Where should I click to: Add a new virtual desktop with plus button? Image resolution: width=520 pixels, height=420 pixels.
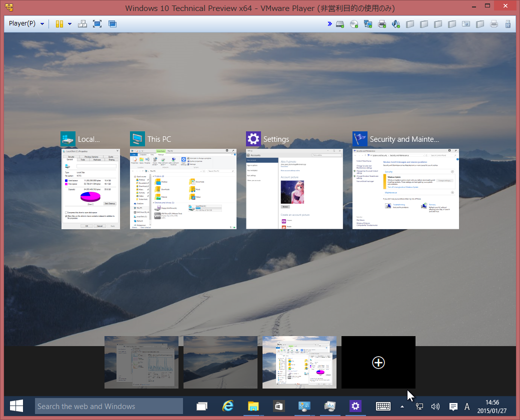[378, 363]
